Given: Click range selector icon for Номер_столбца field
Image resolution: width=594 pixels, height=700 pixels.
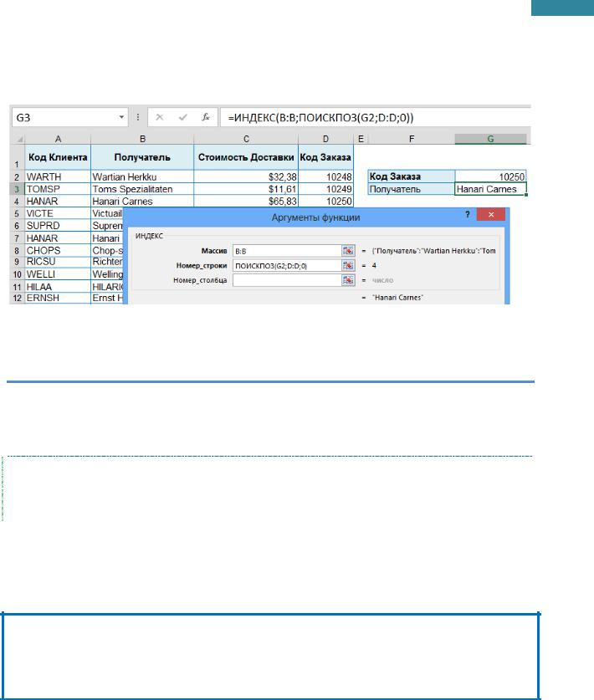Looking at the screenshot, I should (348, 281).
